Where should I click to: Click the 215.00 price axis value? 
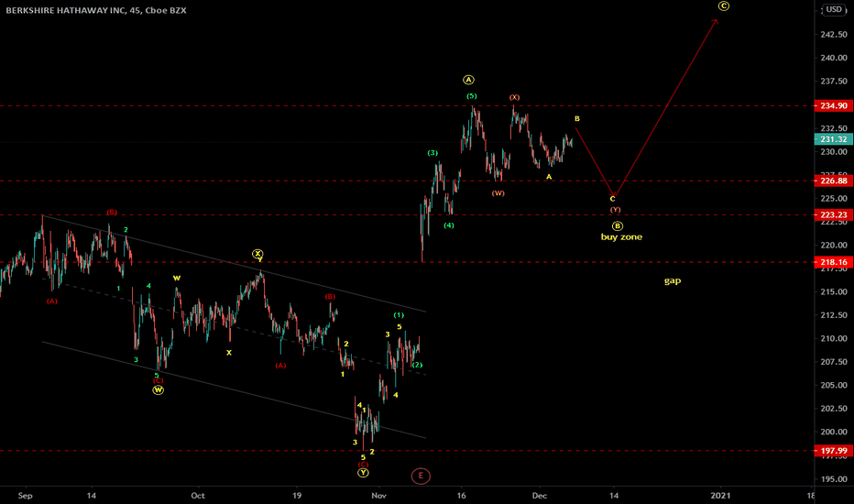point(834,292)
